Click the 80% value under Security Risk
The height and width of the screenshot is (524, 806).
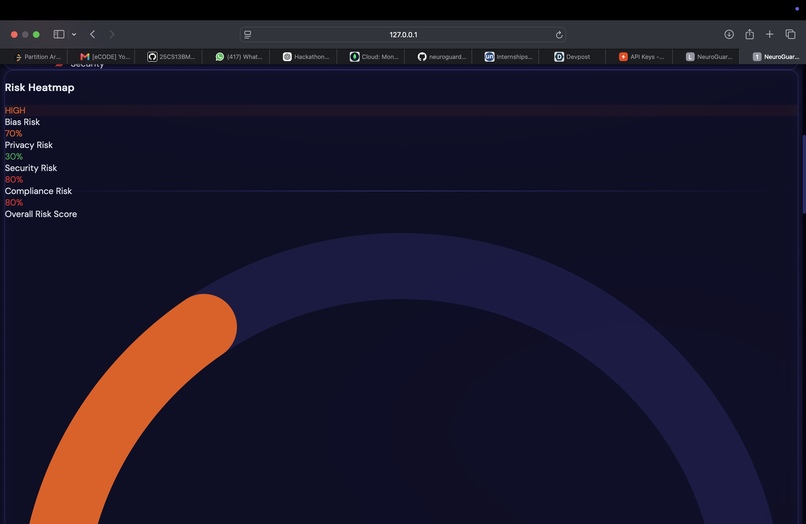point(14,179)
